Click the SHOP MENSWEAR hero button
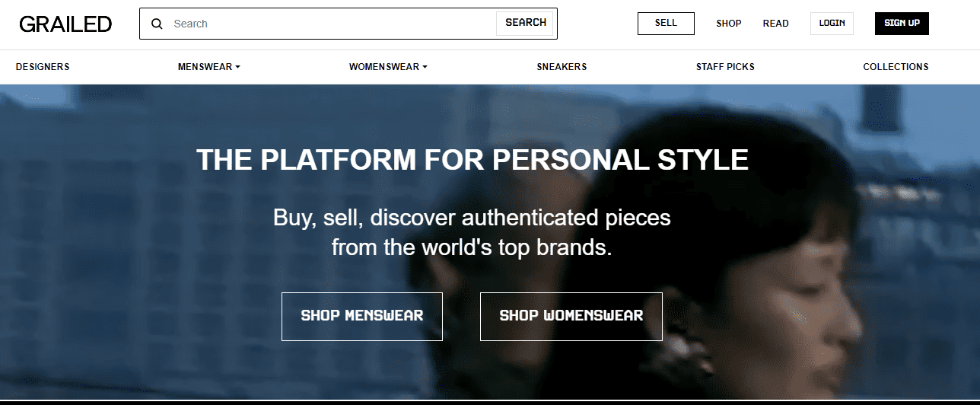 (362, 316)
